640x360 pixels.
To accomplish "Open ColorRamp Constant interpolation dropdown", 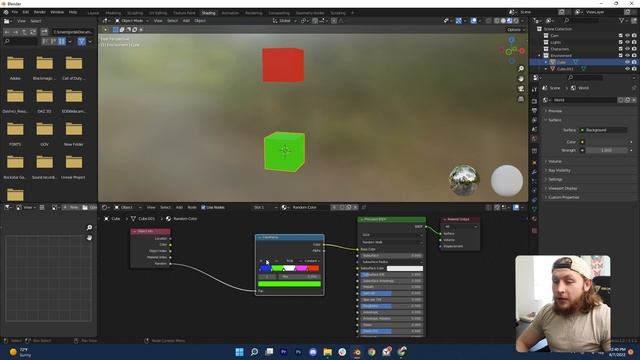I will (x=312, y=261).
